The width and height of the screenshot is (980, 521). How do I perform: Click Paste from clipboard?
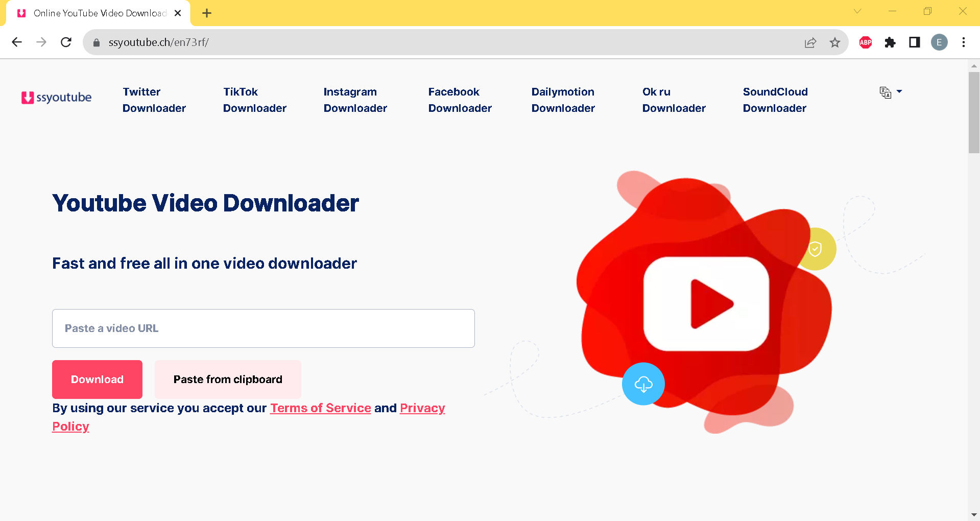[x=227, y=379]
